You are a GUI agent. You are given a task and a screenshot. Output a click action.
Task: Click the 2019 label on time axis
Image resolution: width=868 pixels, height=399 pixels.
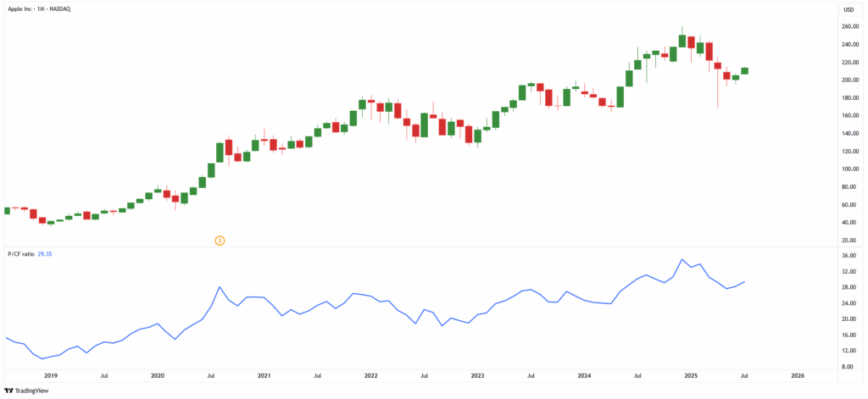pyautogui.click(x=50, y=374)
